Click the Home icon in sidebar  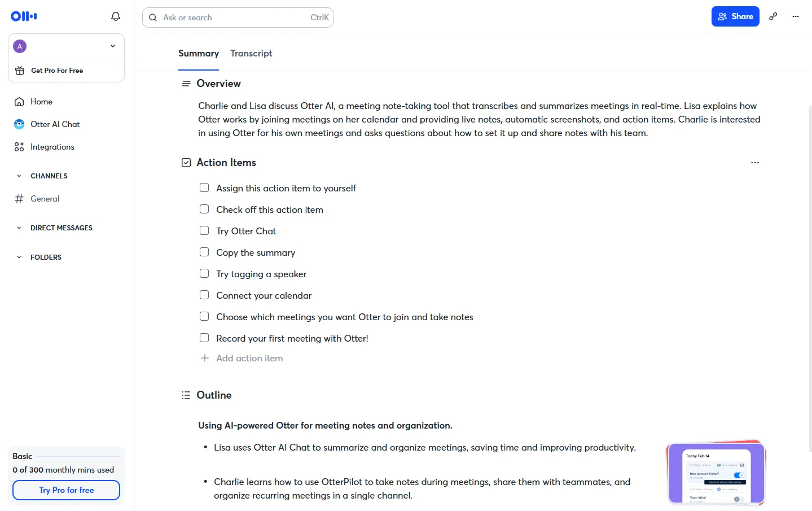click(19, 102)
